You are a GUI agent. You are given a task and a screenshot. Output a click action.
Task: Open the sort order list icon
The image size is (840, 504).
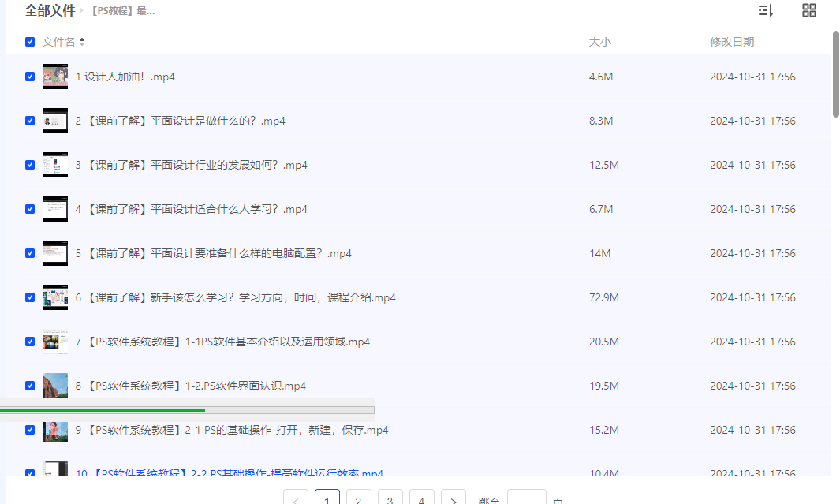766,10
